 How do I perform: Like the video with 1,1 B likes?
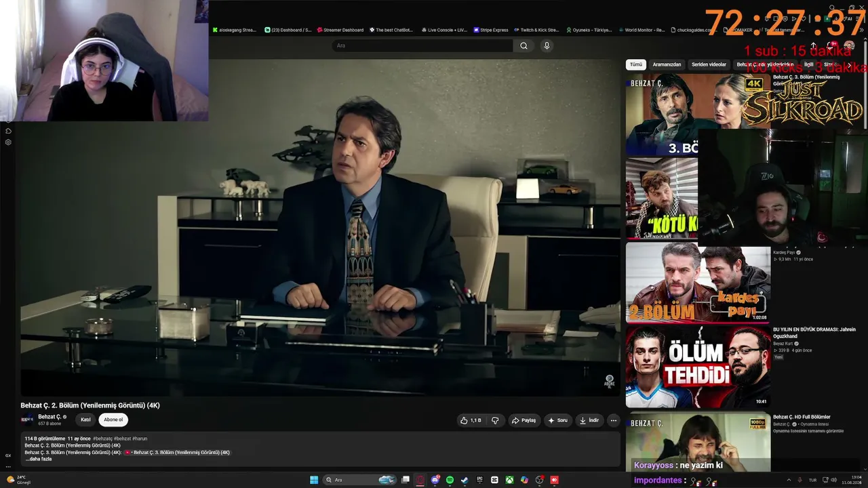(471, 420)
